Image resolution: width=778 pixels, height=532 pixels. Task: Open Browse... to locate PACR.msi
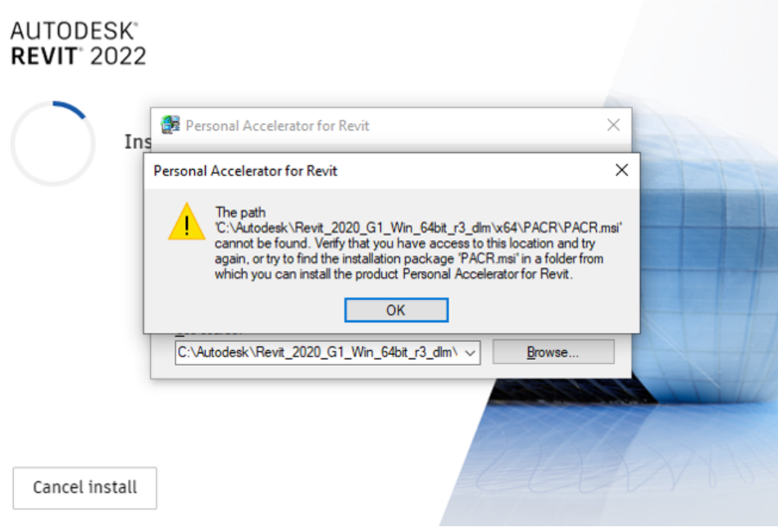tap(553, 352)
